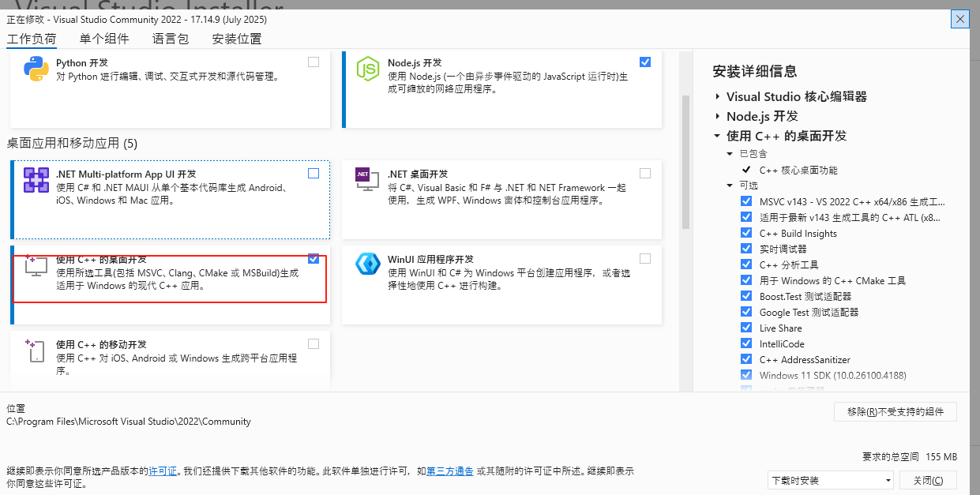Uncheck Google Test 测试适配器 component
This screenshot has height=495, width=980.
point(746,312)
